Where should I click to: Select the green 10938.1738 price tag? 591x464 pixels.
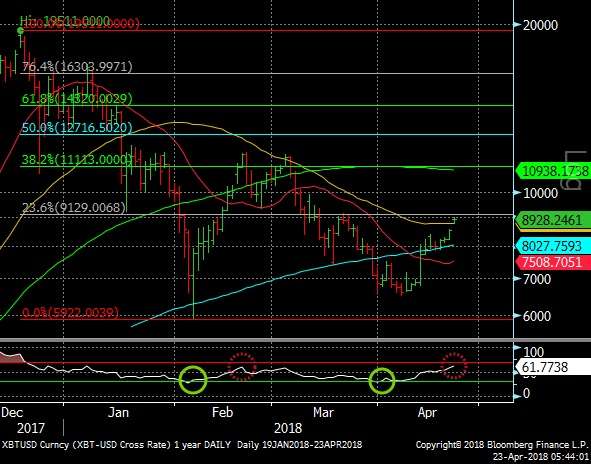coord(553,171)
